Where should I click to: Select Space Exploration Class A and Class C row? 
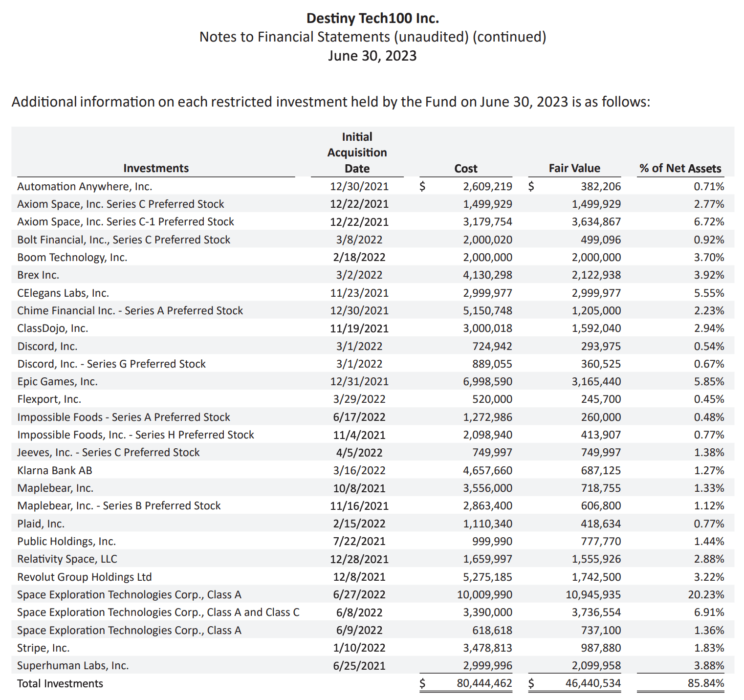tap(158, 612)
